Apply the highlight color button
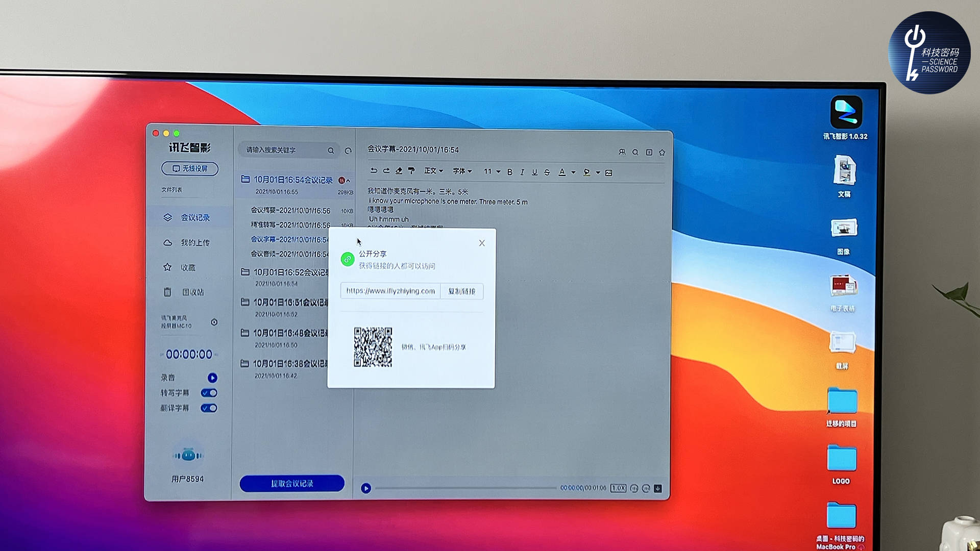980x551 pixels. click(x=587, y=172)
